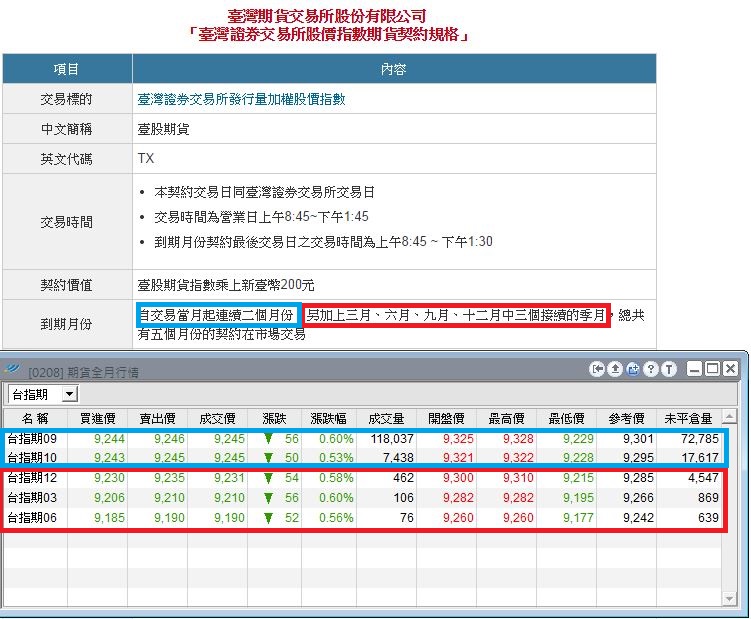Open link 臺灣證券交易所發行量加權股價指數

pos(241,99)
